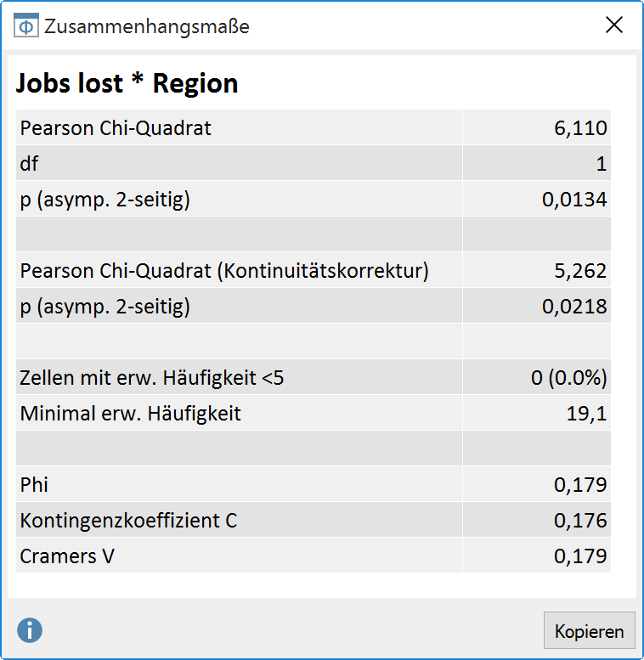
Task: Select the Kontinuitätskorrektur row label
Action: coord(224,271)
